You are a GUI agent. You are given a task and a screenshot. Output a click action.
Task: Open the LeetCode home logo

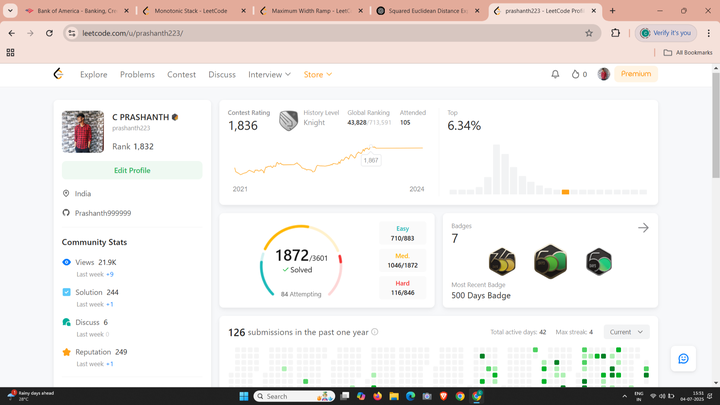(58, 74)
